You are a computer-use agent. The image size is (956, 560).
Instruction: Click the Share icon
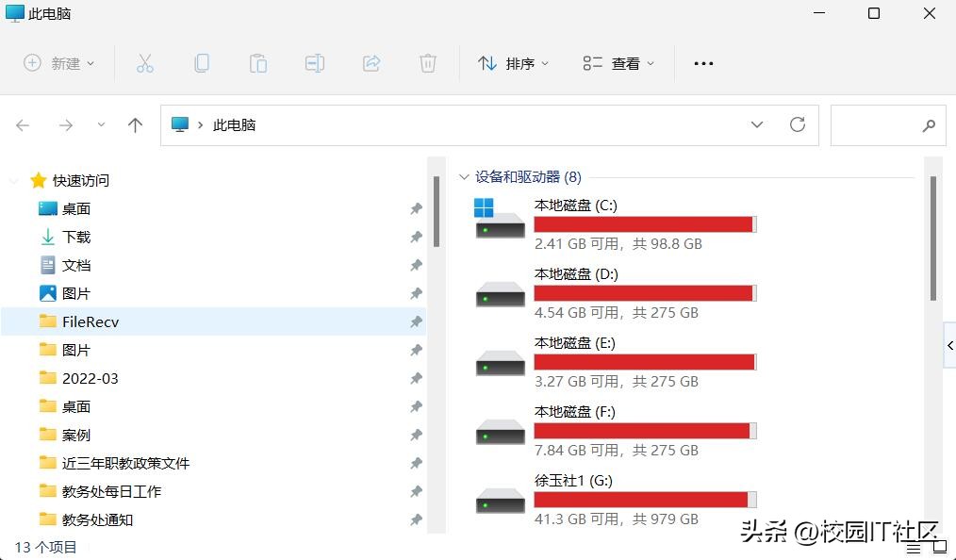coord(371,63)
